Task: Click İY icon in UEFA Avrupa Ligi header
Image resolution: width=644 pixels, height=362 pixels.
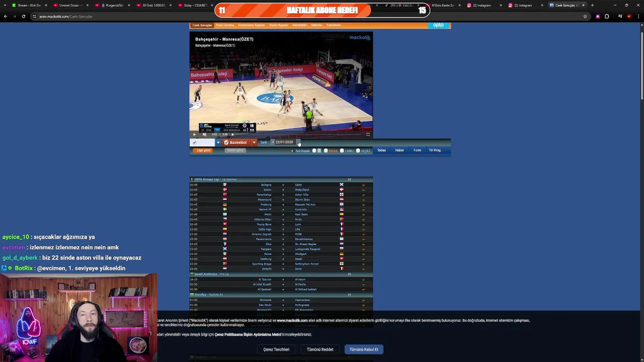Action: click(349, 179)
